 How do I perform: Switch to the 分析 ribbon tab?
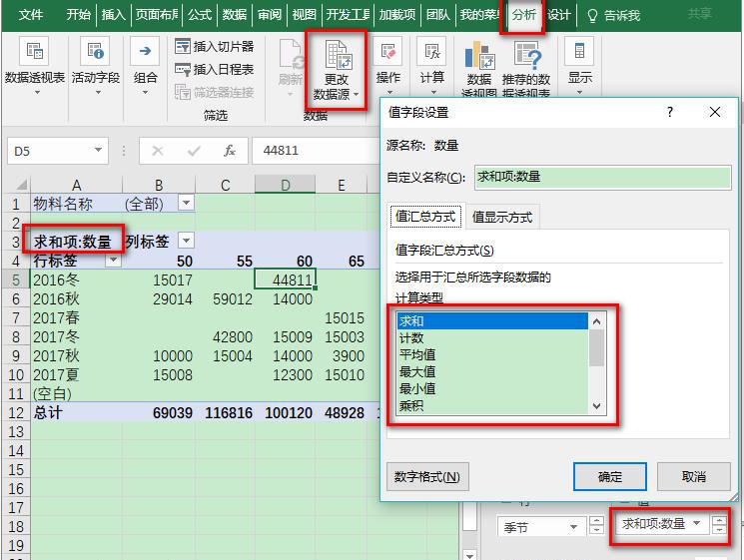pos(524,15)
